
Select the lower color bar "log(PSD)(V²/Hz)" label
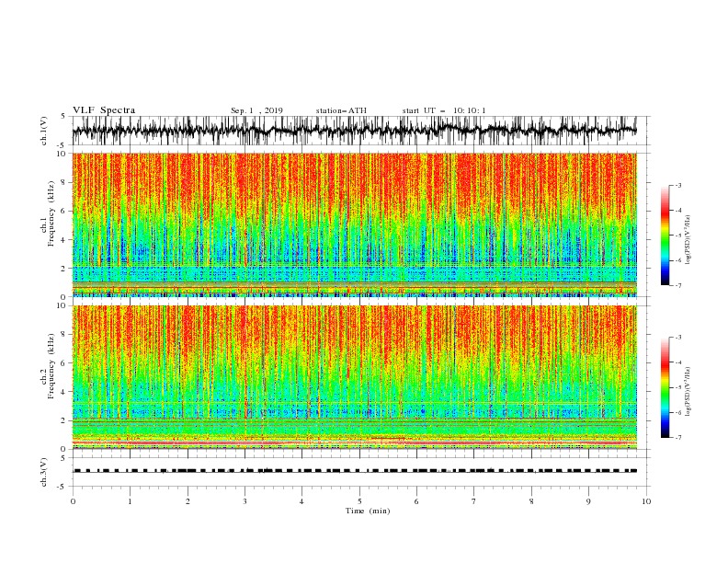point(688,392)
